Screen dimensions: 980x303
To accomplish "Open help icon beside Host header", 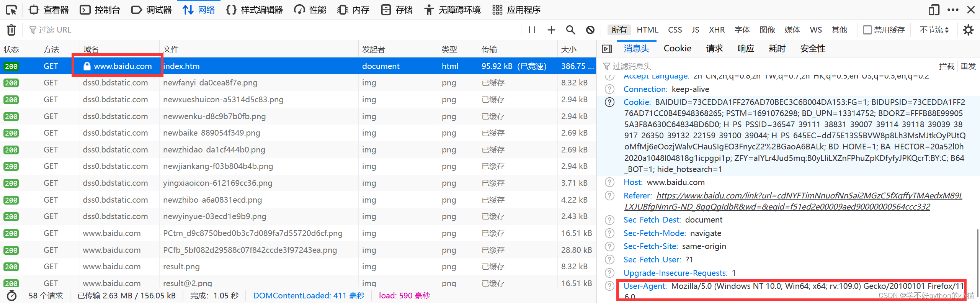I will coord(609,182).
